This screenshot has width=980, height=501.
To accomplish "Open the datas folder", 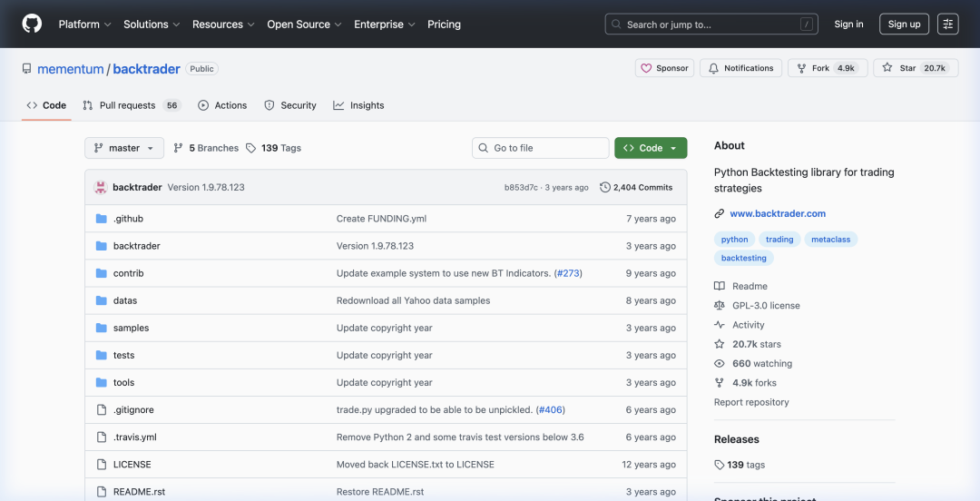I will click(125, 300).
